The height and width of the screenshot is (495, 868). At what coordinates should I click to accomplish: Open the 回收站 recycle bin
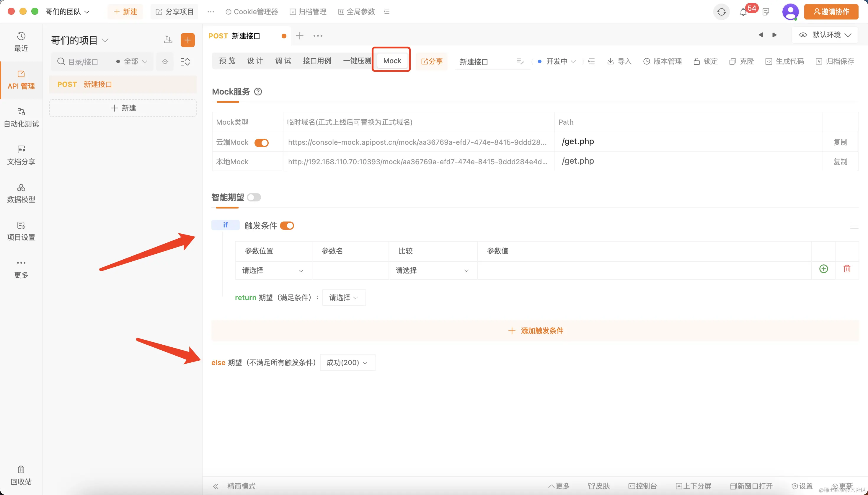pos(21,475)
